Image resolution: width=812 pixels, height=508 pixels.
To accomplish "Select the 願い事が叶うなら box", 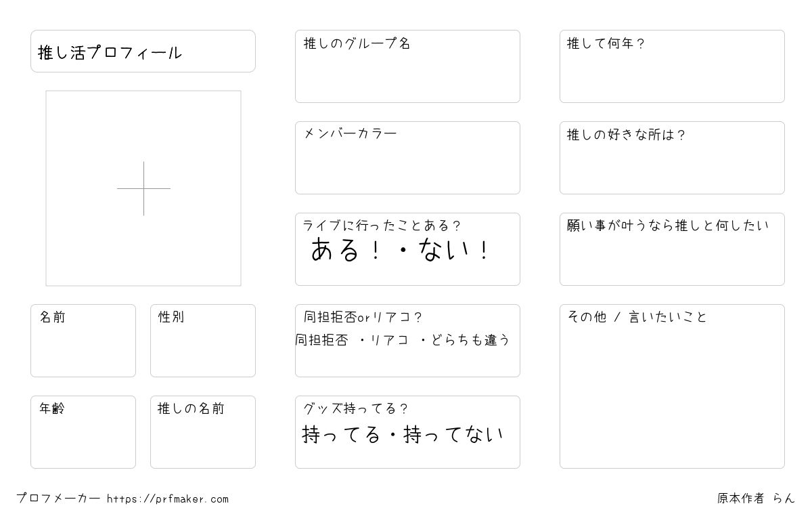I will 672,249.
